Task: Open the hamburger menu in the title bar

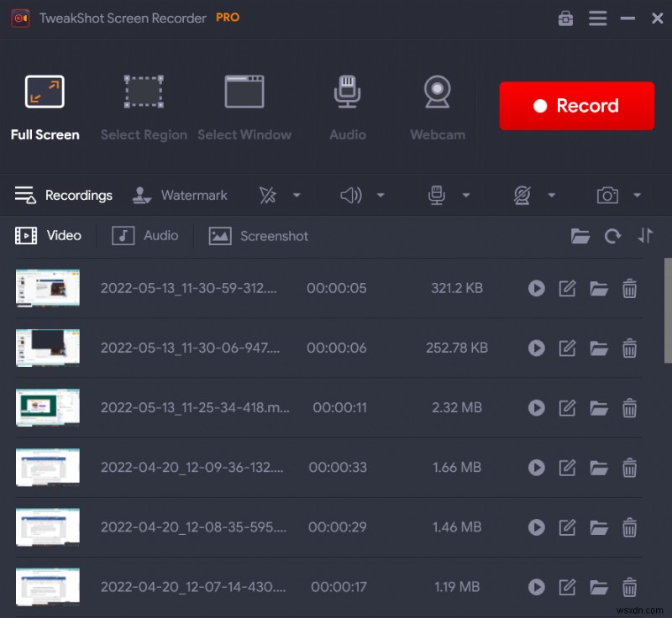Action: 597,18
